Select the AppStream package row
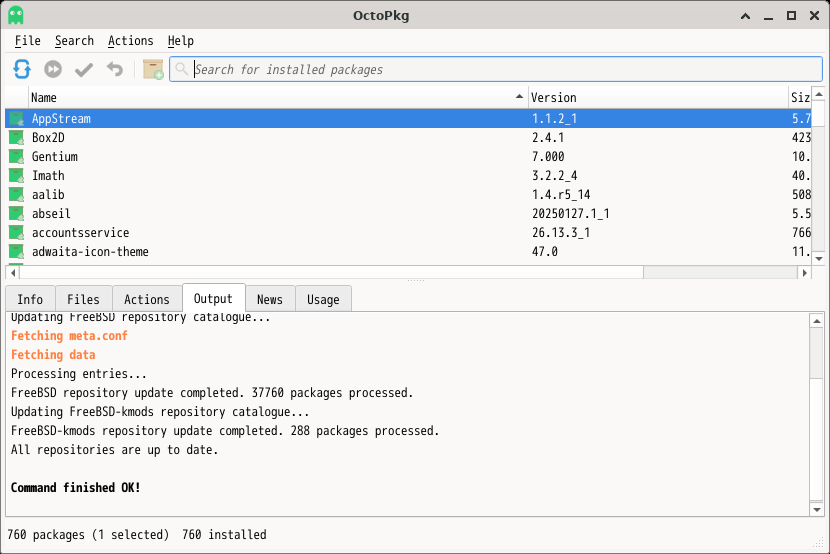Viewport: 830px width, 554px height. [408, 119]
